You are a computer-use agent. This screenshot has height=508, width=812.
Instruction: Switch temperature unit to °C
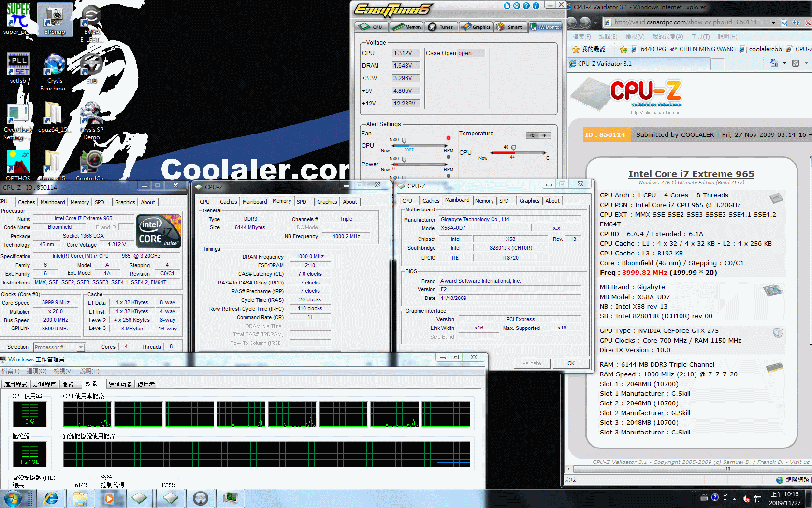[x=533, y=135]
